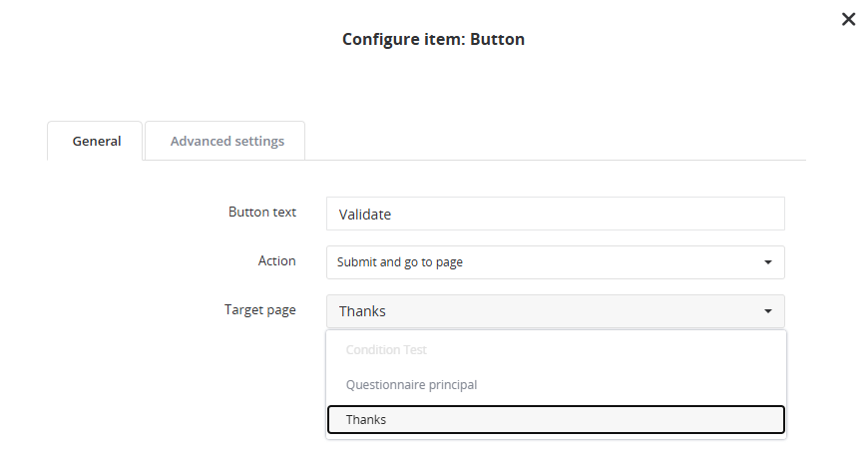Focus the Button text input field
This screenshot has width=868, height=450.
pos(555,214)
